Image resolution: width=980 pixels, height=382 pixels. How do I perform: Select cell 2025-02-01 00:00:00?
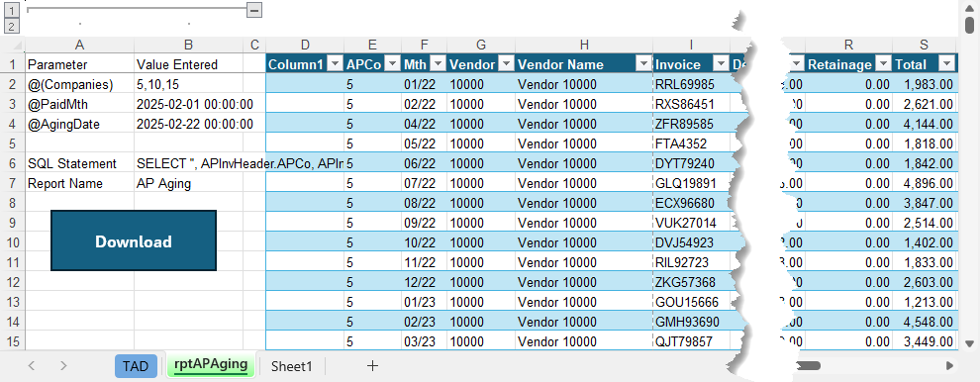tap(188, 105)
